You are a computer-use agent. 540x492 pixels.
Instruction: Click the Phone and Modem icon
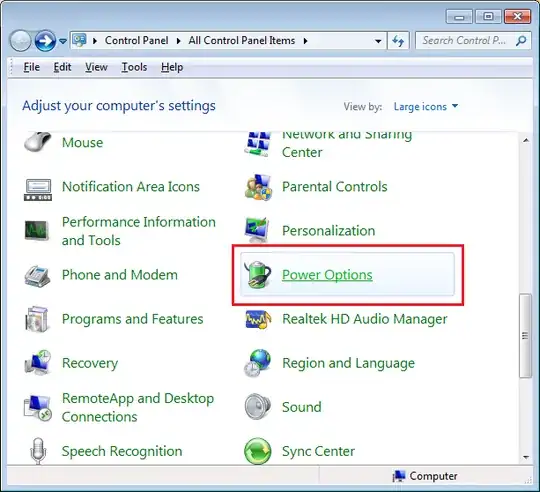[x=38, y=276]
